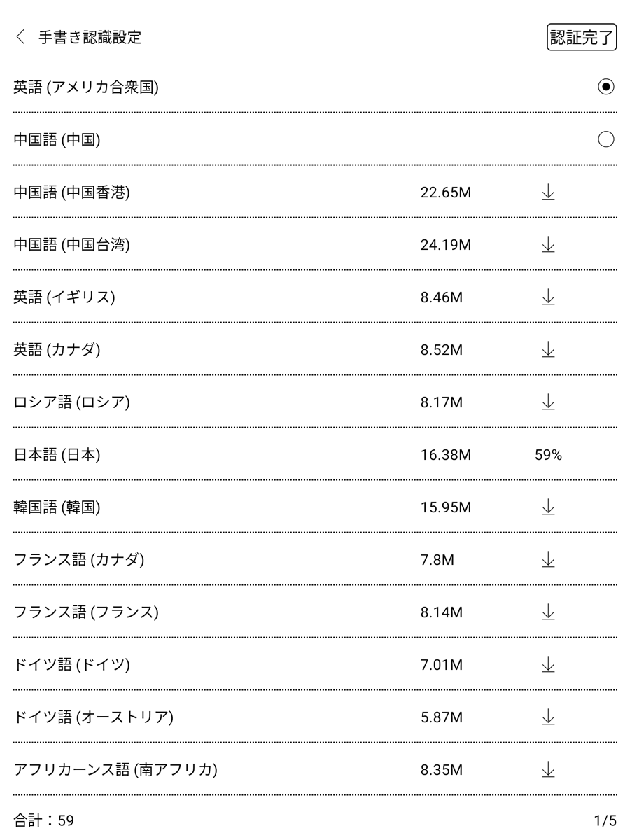
Task: Download the Korean (韓国) language pack
Action: point(548,507)
